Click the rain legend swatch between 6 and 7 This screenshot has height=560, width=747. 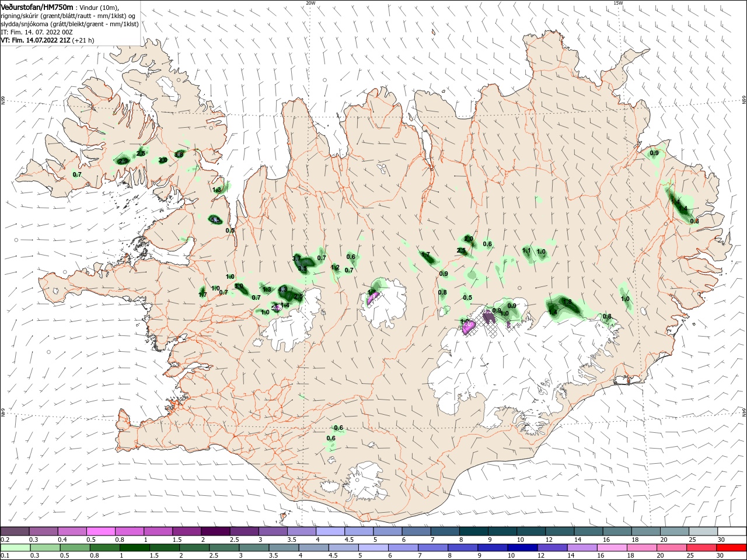pos(402,548)
